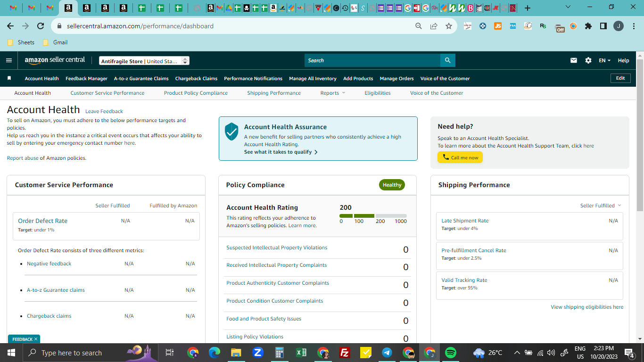
Task: Switch to Shipping Performance sub-navigation tab
Action: pos(274,93)
